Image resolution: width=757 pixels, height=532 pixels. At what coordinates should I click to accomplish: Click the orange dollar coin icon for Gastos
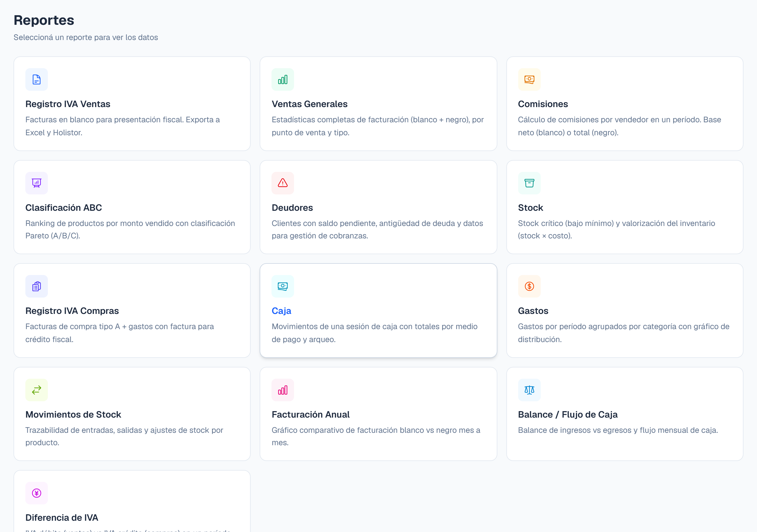[529, 286]
